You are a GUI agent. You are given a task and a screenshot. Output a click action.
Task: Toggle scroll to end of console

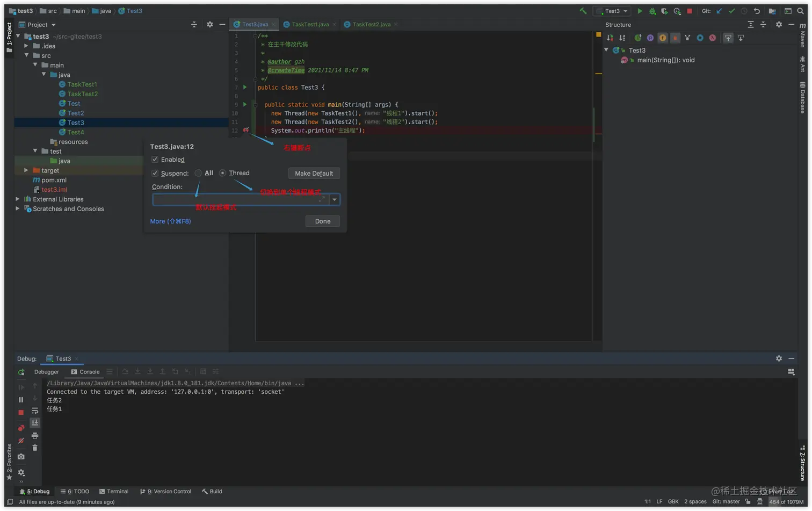pyautogui.click(x=35, y=423)
